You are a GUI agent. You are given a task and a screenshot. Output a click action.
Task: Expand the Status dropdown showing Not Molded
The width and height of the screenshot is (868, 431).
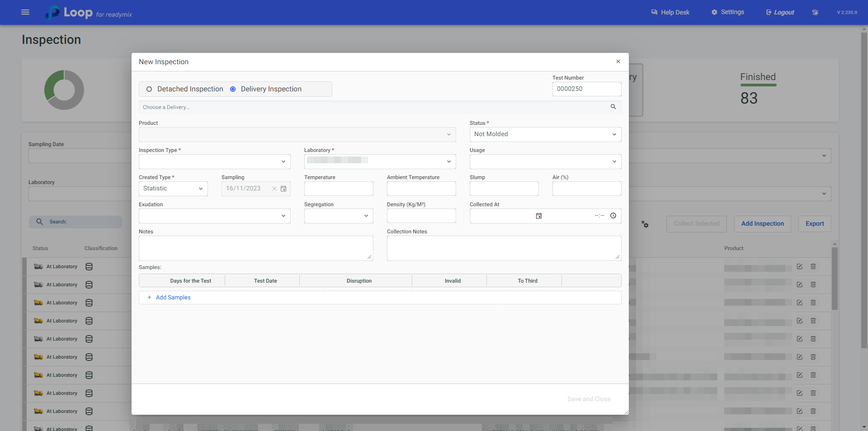[545, 134]
